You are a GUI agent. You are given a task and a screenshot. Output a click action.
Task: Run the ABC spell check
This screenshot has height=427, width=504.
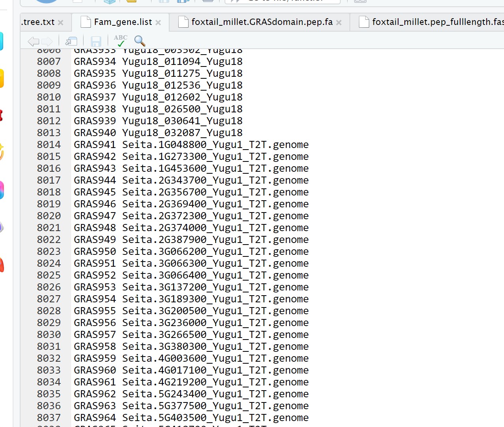click(121, 41)
